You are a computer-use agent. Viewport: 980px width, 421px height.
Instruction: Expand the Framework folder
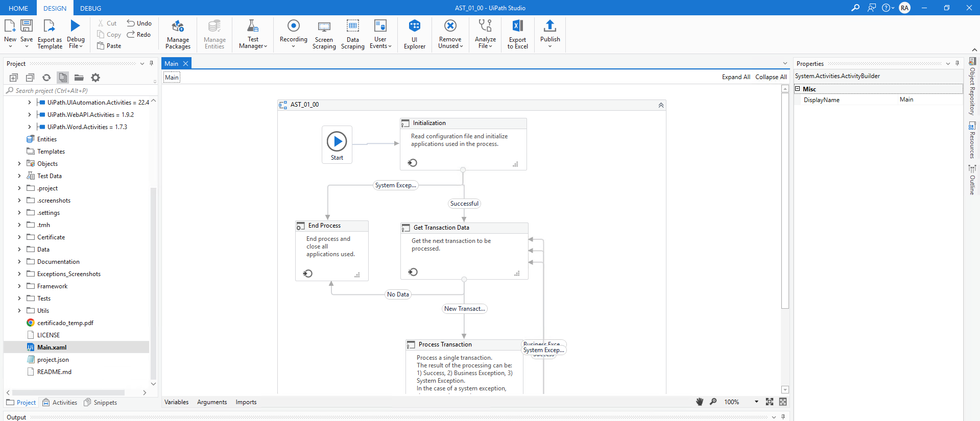click(x=19, y=286)
